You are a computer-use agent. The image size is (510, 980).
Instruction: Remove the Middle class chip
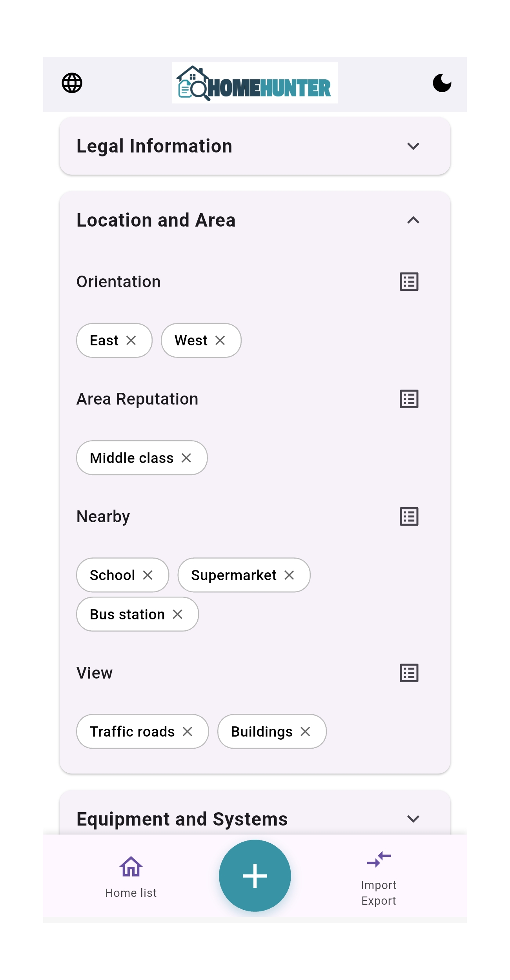point(186,458)
